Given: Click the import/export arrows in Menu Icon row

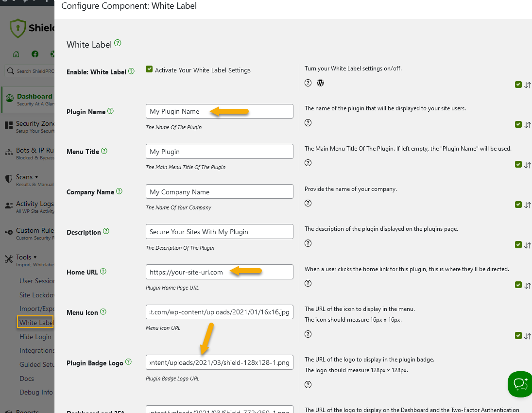Looking at the screenshot, I should (527, 336).
